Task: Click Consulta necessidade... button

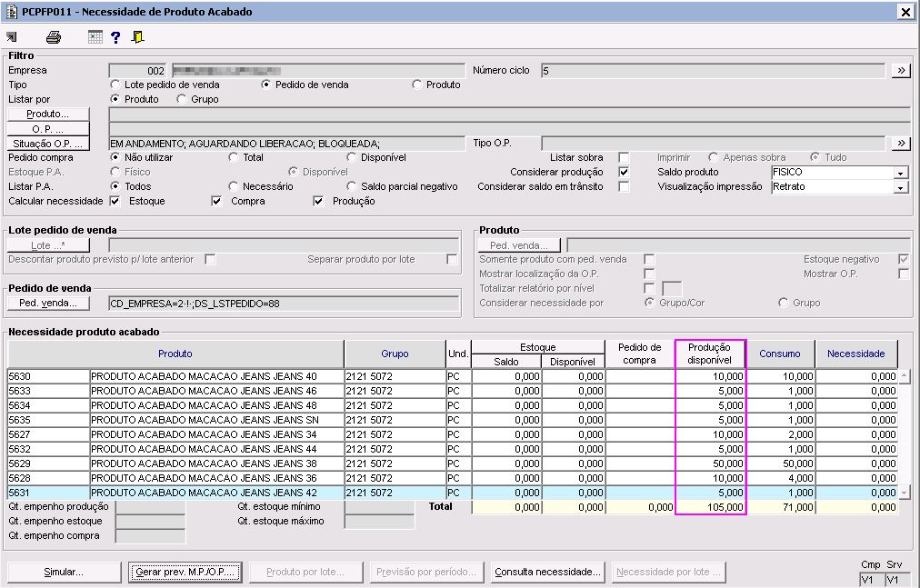Action: tap(547, 572)
